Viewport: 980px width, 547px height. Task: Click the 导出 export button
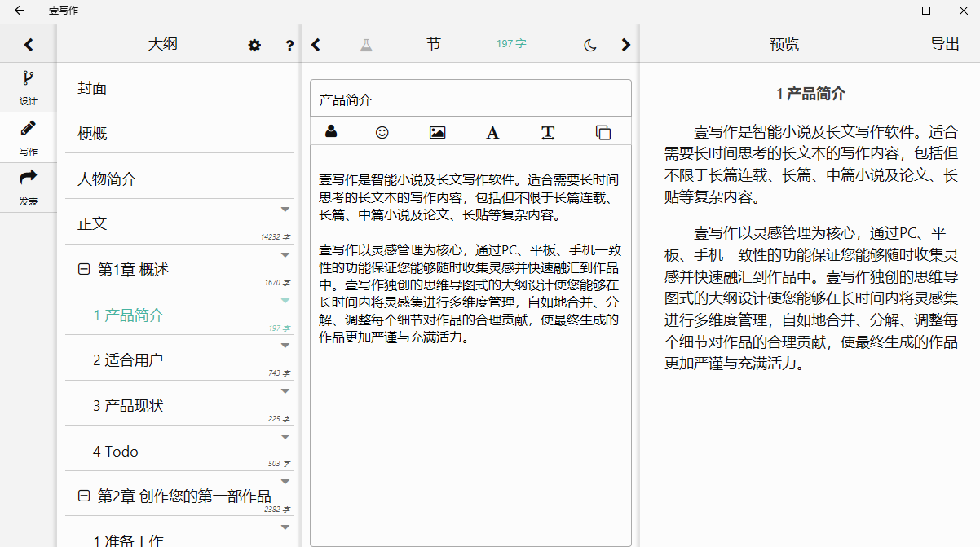pyautogui.click(x=945, y=45)
